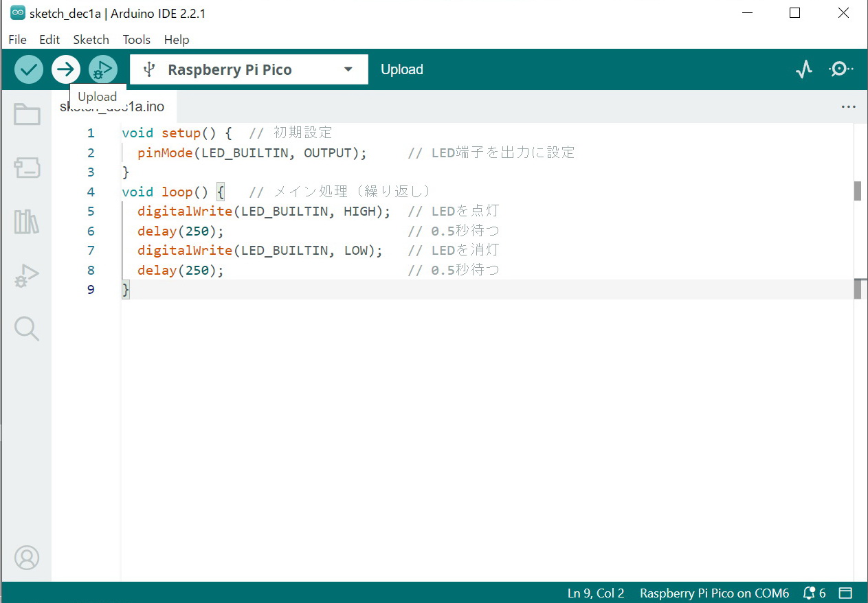The width and height of the screenshot is (868, 603).
Task: Click 'OUTPUT' on line 2
Action: coord(328,152)
